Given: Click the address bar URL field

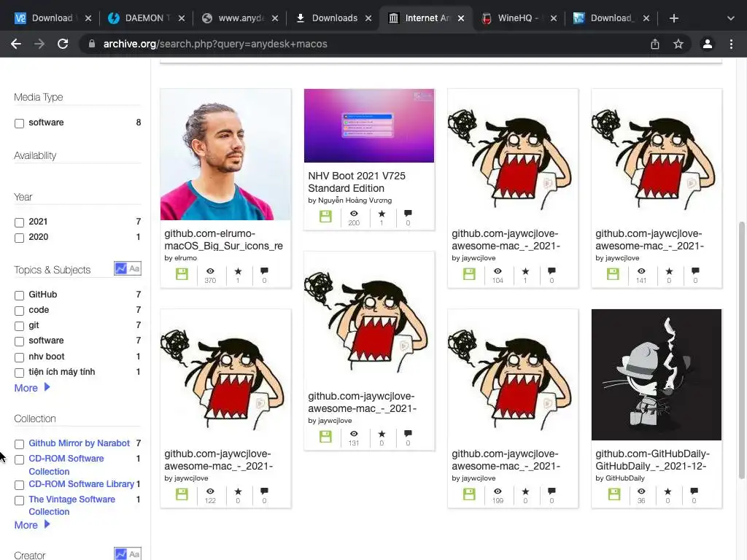Looking at the screenshot, I should point(367,44).
